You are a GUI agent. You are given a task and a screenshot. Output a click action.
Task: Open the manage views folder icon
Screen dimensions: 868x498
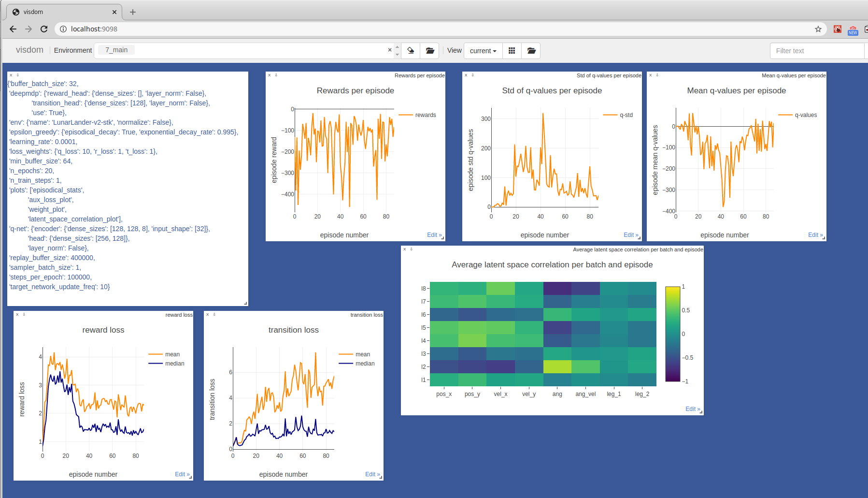[x=531, y=50]
